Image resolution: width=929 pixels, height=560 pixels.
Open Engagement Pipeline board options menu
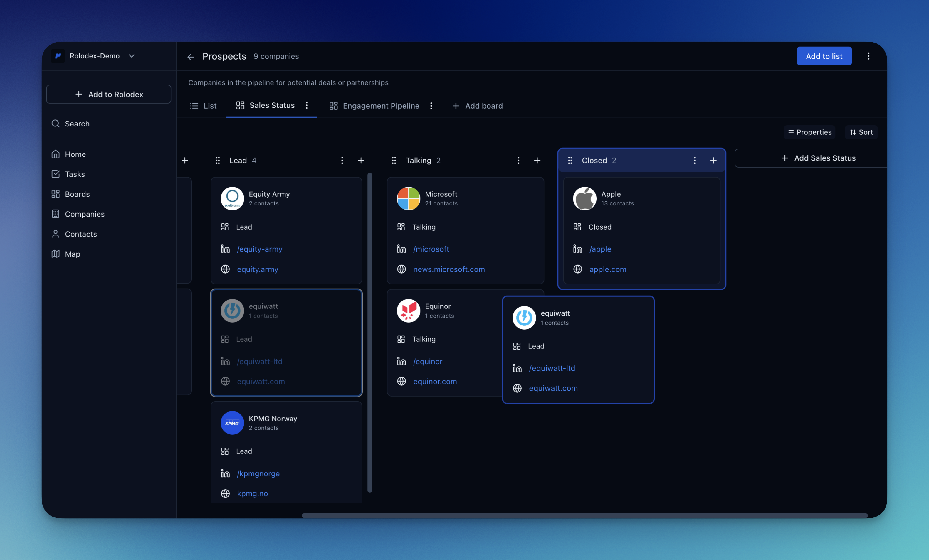[x=431, y=106]
